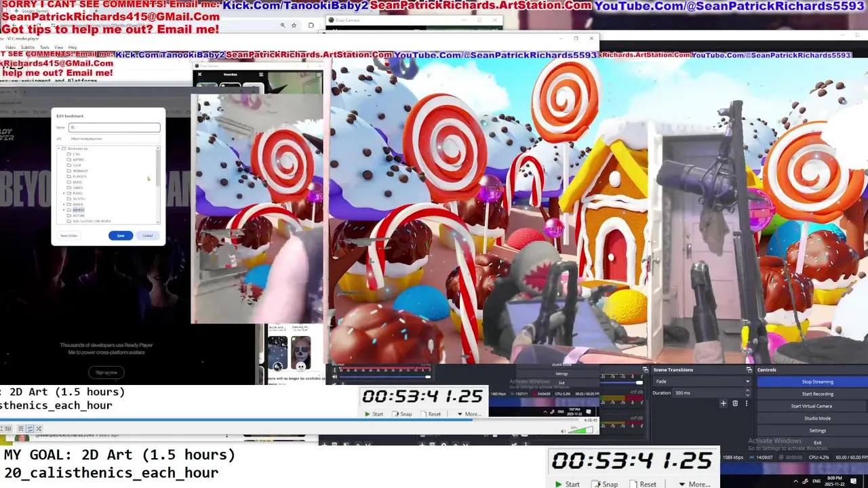Adjust the transition Duration spinner arrows
The height and width of the screenshot is (488, 868).
tap(748, 392)
